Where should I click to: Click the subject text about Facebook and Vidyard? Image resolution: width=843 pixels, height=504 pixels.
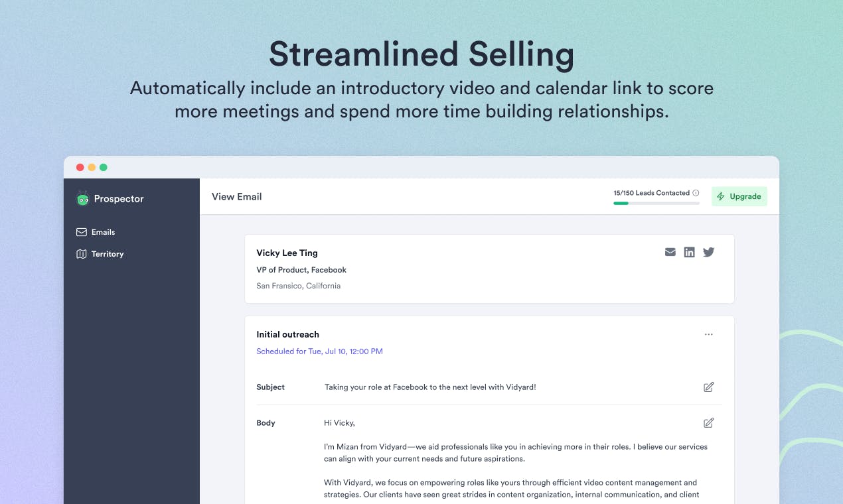(x=430, y=387)
